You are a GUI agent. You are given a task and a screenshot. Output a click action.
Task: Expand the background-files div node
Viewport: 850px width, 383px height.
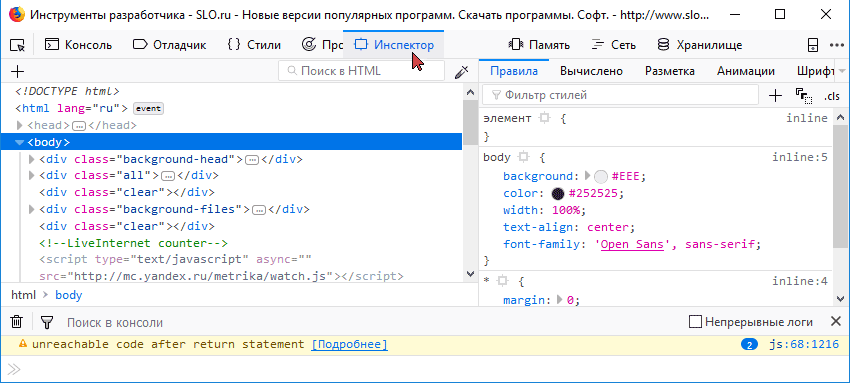31,209
